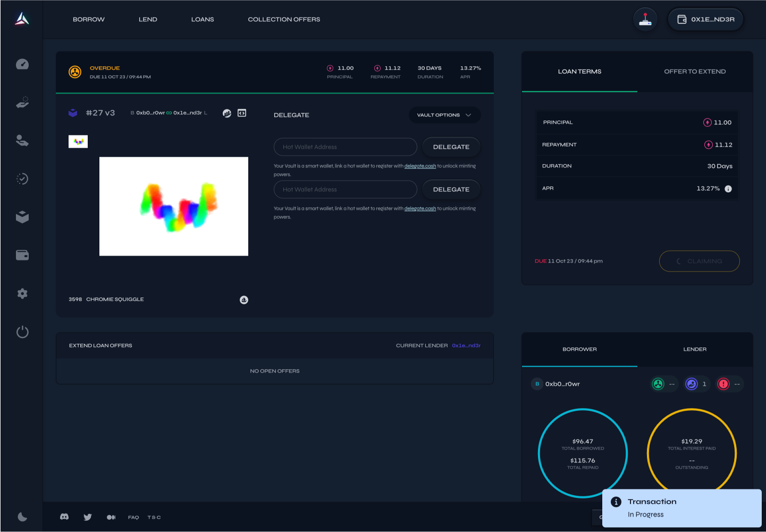Click the CLAIMING button
This screenshot has width=766, height=532.
point(700,261)
